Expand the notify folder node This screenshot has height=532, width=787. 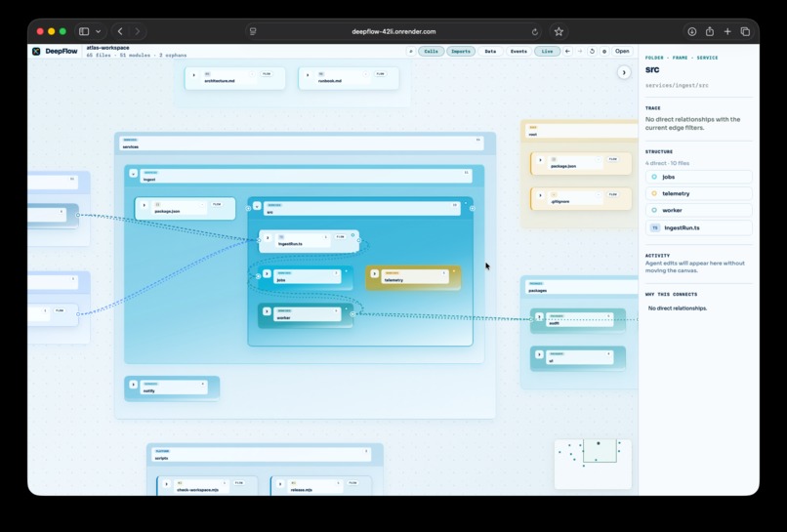(x=134, y=385)
